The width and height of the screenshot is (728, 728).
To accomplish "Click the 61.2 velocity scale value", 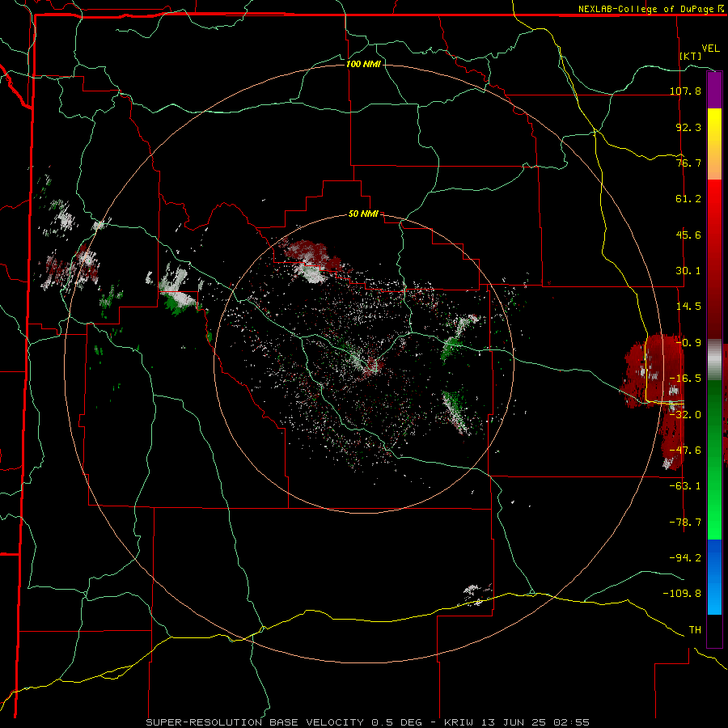I will tap(688, 199).
